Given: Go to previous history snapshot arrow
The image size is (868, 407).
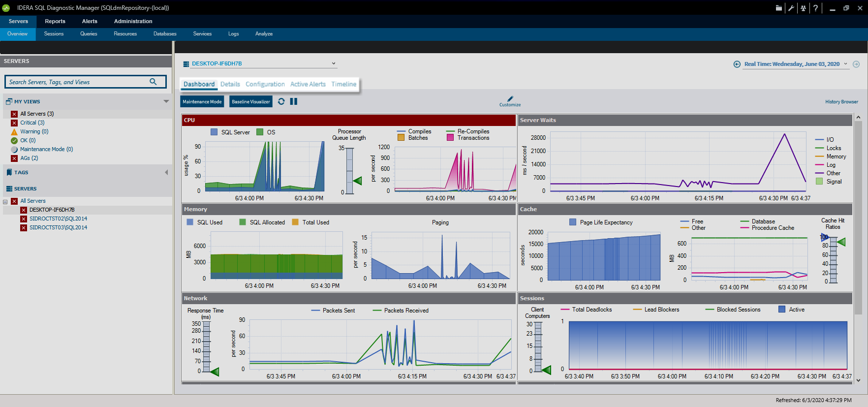Looking at the screenshot, I should click(737, 64).
